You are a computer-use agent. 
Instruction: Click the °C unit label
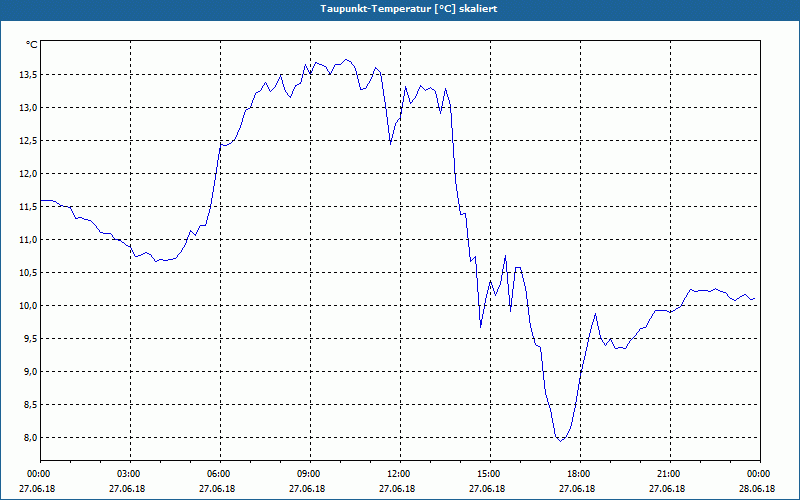tap(32, 45)
